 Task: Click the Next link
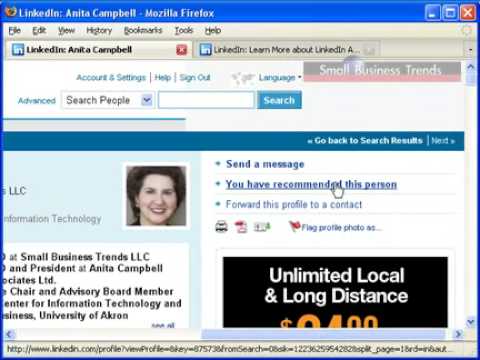tap(443, 141)
